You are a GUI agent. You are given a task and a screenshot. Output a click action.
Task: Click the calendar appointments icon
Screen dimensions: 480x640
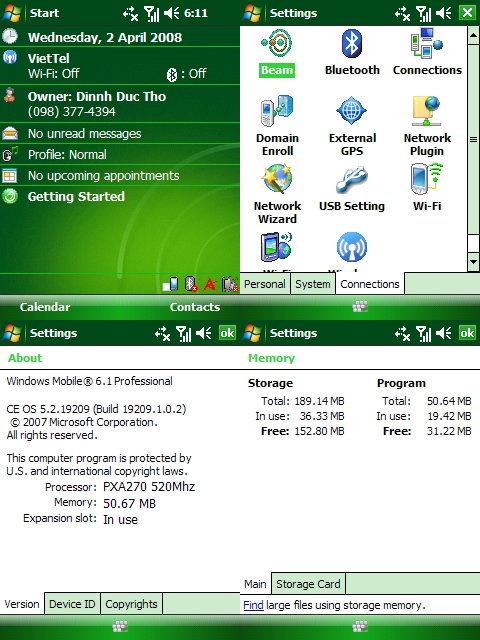pyautogui.click(x=9, y=176)
